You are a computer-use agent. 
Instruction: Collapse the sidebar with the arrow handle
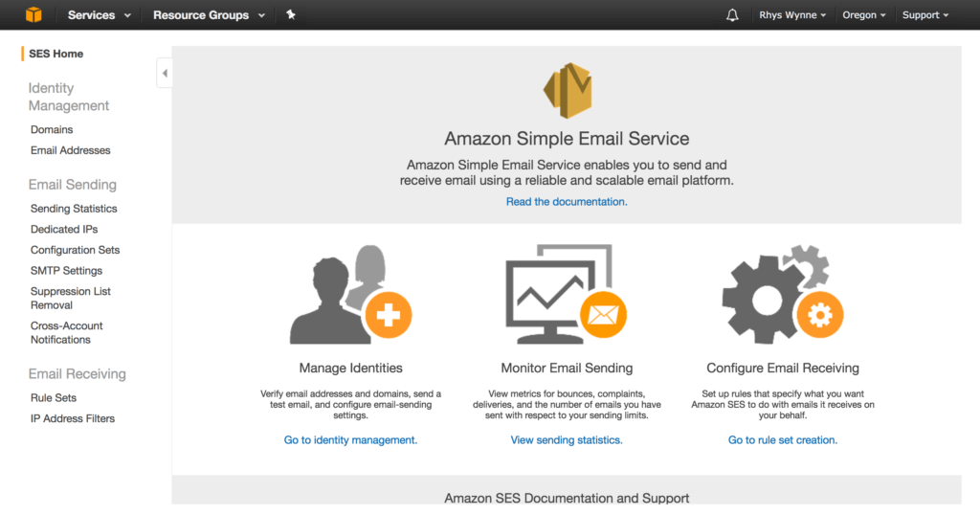click(165, 73)
